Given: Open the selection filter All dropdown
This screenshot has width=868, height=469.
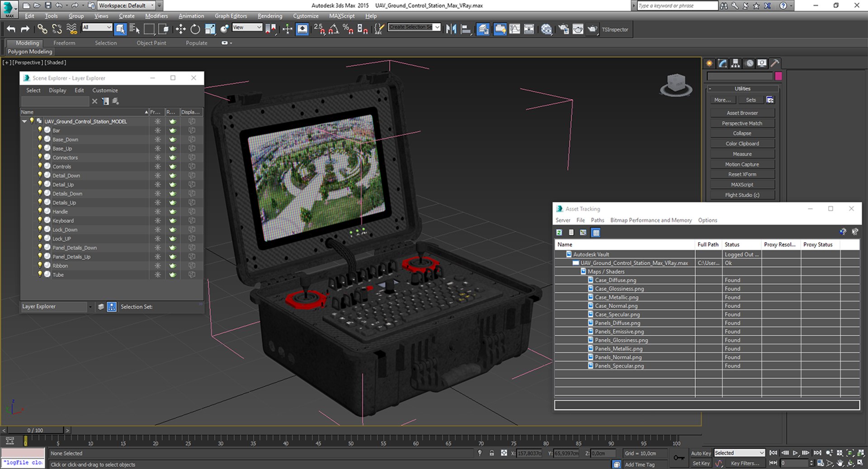Looking at the screenshot, I should click(97, 28).
